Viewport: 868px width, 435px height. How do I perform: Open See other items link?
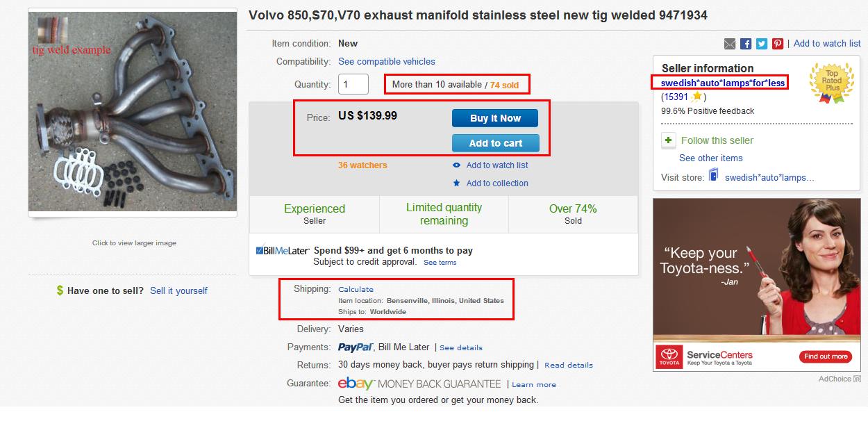point(711,158)
